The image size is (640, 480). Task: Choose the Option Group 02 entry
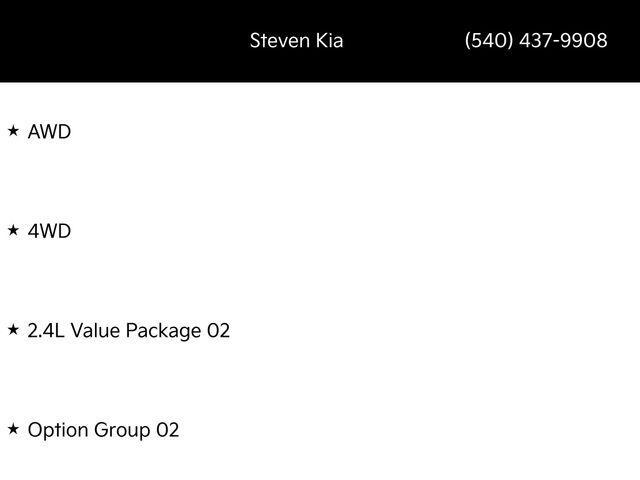[103, 430]
